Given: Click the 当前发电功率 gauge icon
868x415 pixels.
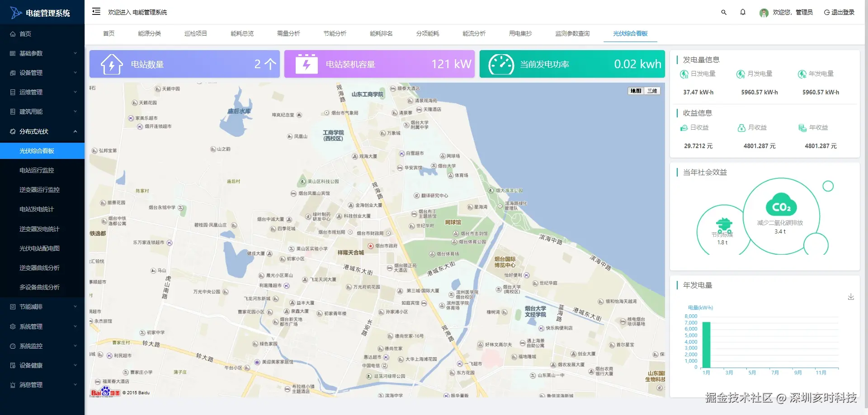Looking at the screenshot, I should tap(501, 64).
